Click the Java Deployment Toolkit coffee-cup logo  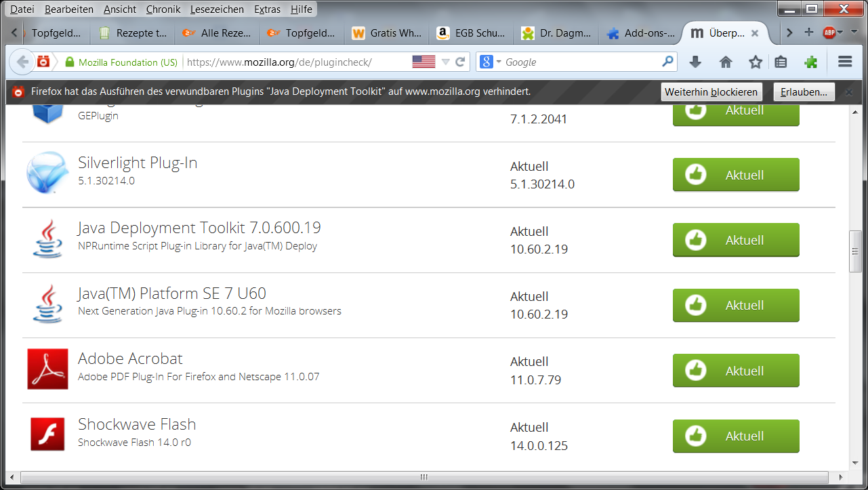point(47,239)
